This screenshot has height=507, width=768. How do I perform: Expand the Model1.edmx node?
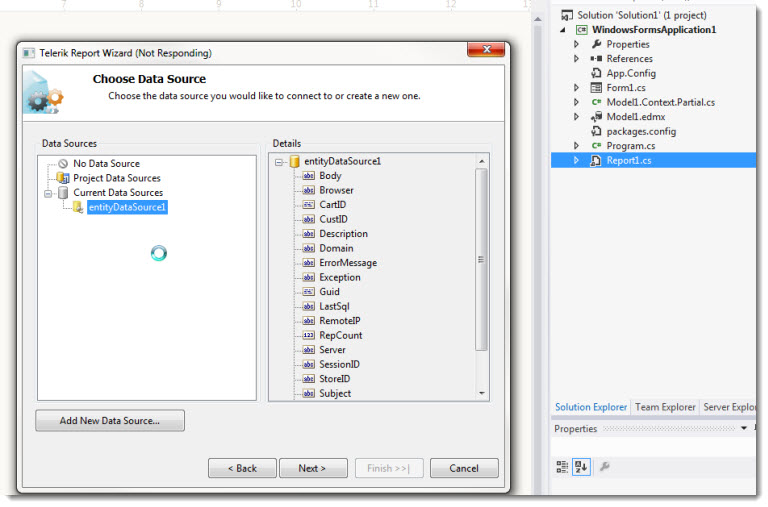pos(576,117)
